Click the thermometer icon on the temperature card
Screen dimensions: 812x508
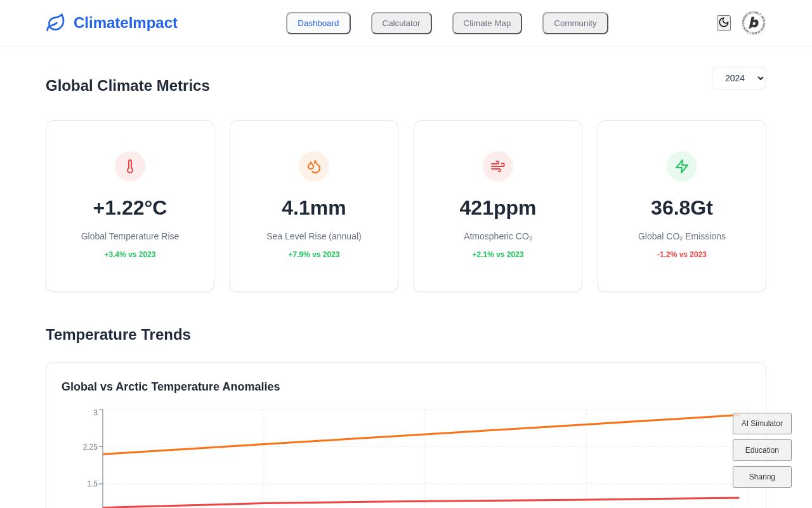[130, 166]
